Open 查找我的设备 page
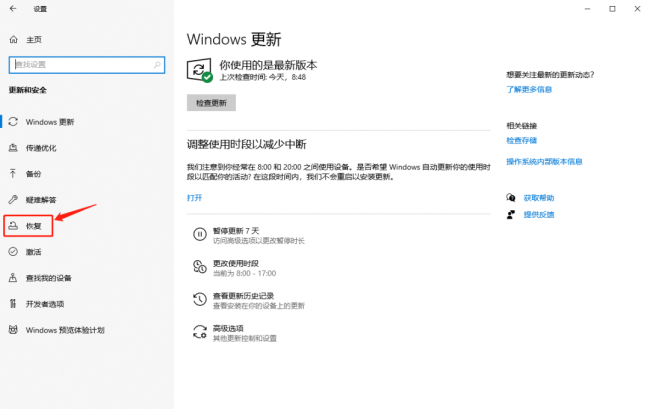Screen dimensions: 650x409 49,278
